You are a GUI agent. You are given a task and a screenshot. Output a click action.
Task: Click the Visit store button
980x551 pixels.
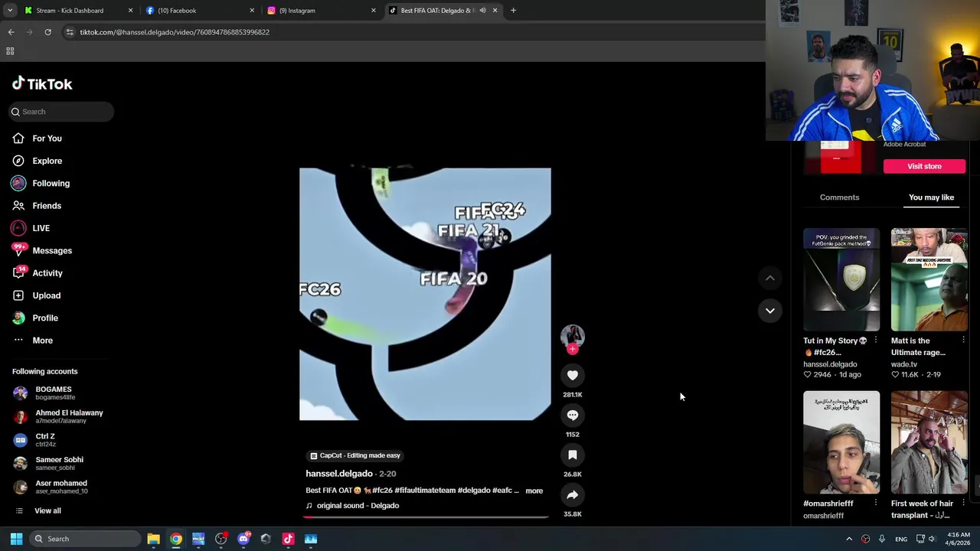pyautogui.click(x=924, y=166)
